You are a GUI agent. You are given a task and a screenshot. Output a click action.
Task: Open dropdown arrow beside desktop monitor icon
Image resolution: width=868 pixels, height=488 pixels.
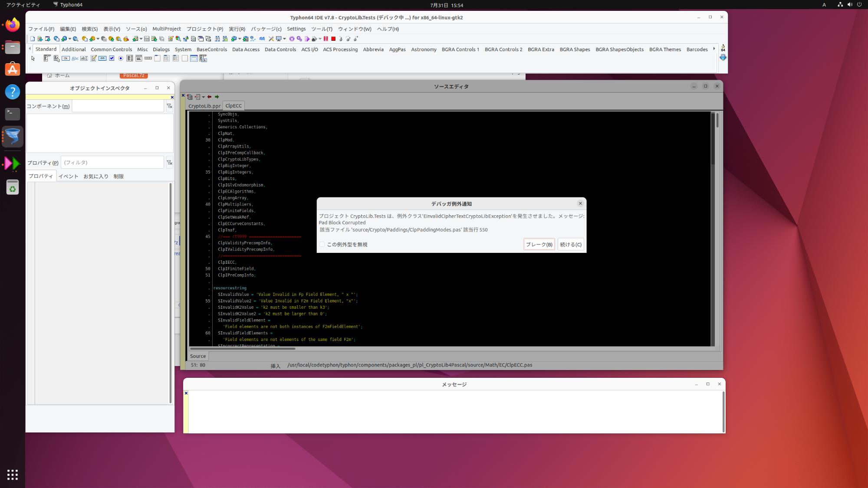tap(284, 39)
